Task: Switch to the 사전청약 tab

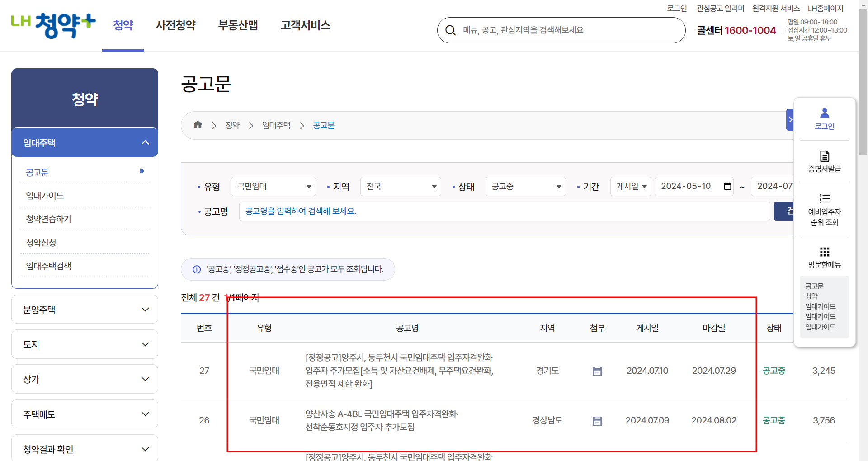Action: [x=175, y=25]
